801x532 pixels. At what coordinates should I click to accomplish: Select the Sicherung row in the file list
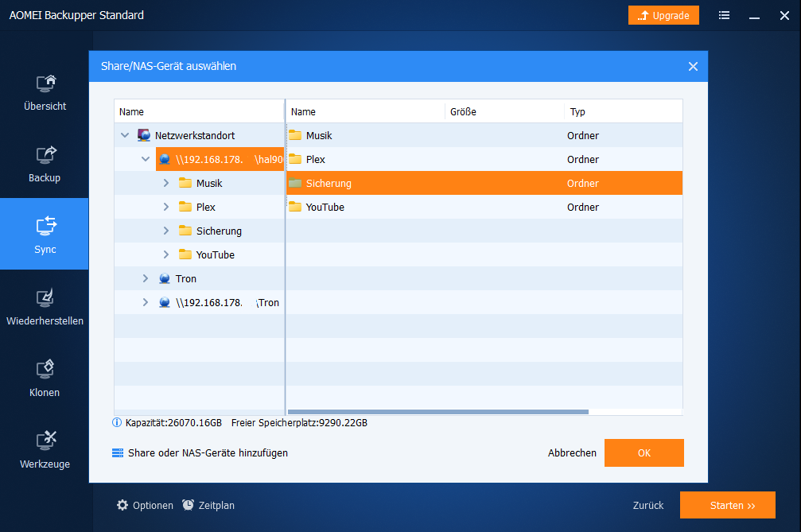[484, 183]
